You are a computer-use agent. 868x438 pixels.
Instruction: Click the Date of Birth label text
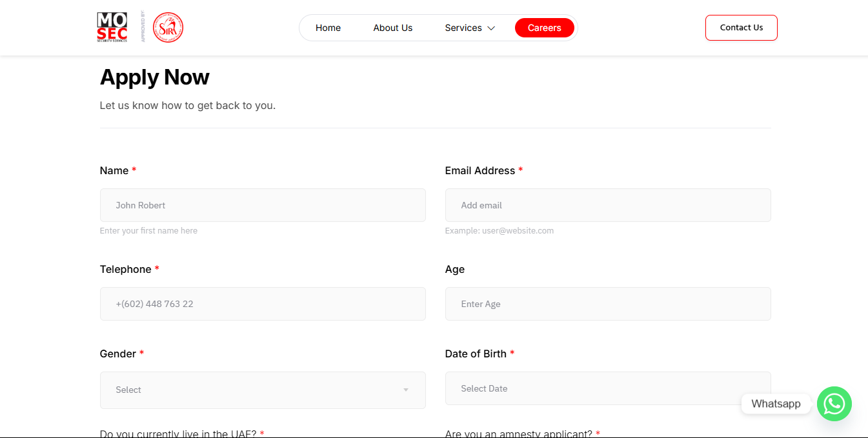476,353
